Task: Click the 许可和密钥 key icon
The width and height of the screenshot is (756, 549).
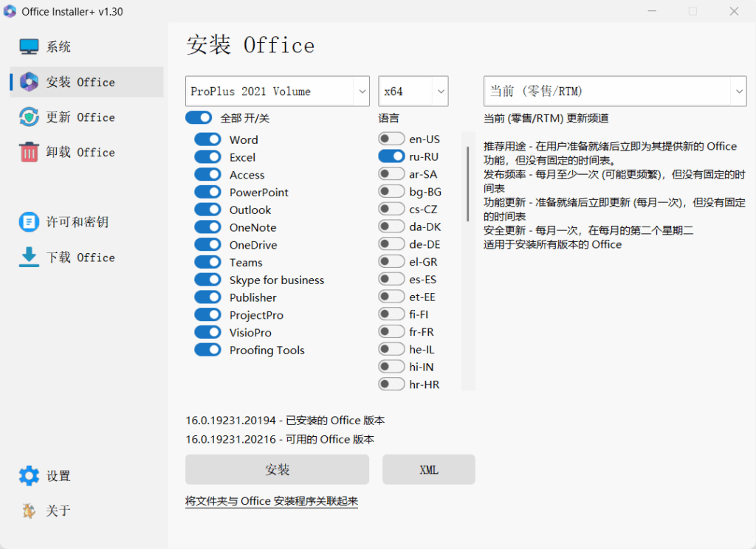Action: (27, 222)
